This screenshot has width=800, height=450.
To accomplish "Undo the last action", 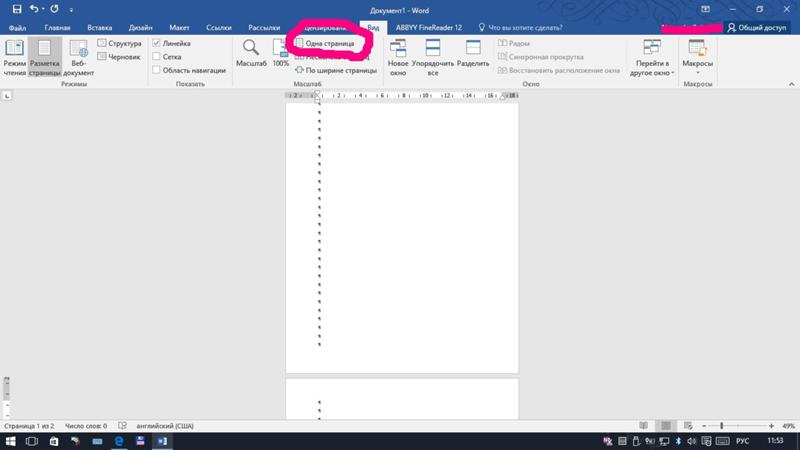I will [34, 9].
